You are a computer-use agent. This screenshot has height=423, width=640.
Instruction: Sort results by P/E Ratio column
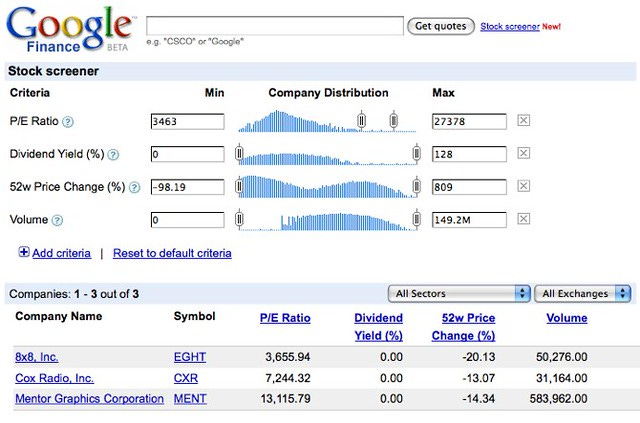point(285,318)
